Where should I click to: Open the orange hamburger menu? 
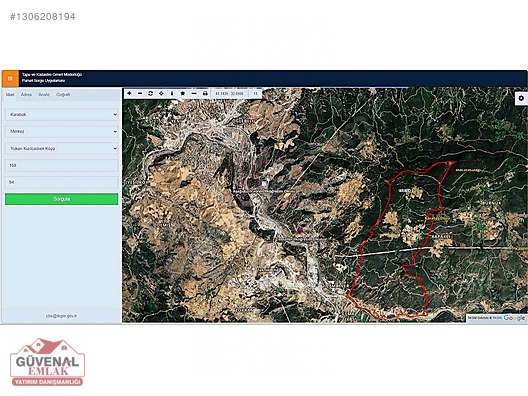coord(10,78)
